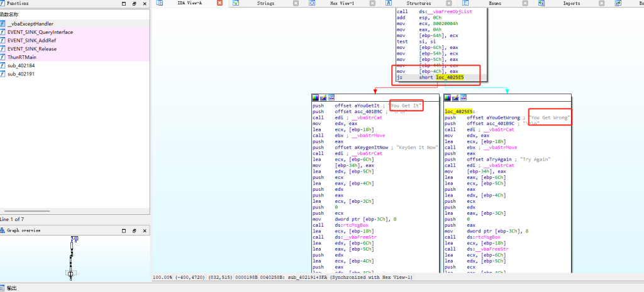Image resolution: width=644 pixels, height=292 pixels.
Task: Click the Strings tab icon
Action: pyautogui.click(x=236, y=3)
